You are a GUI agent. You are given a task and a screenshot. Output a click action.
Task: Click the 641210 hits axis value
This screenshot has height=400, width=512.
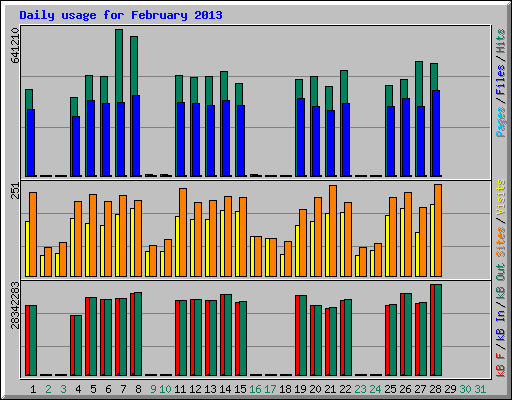(15, 45)
